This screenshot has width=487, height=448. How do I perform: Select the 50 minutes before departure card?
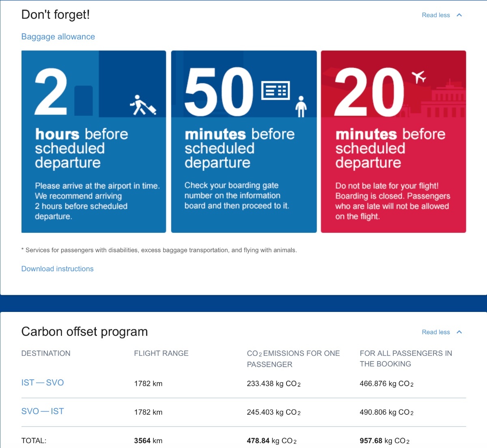pyautogui.click(x=244, y=141)
